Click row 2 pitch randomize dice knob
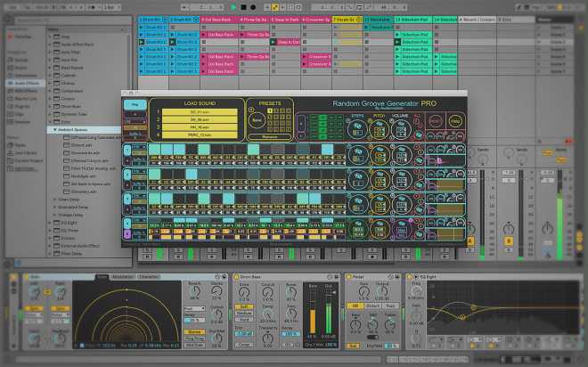Screen dimensions: 588x367 [x=380, y=180]
